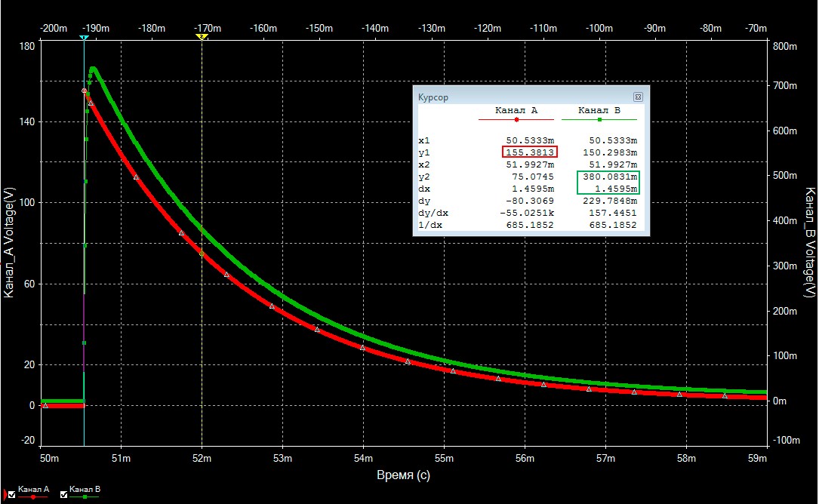Click the Время (с) x-axis label
Image resolution: width=819 pixels, height=504 pixels.
tap(403, 476)
